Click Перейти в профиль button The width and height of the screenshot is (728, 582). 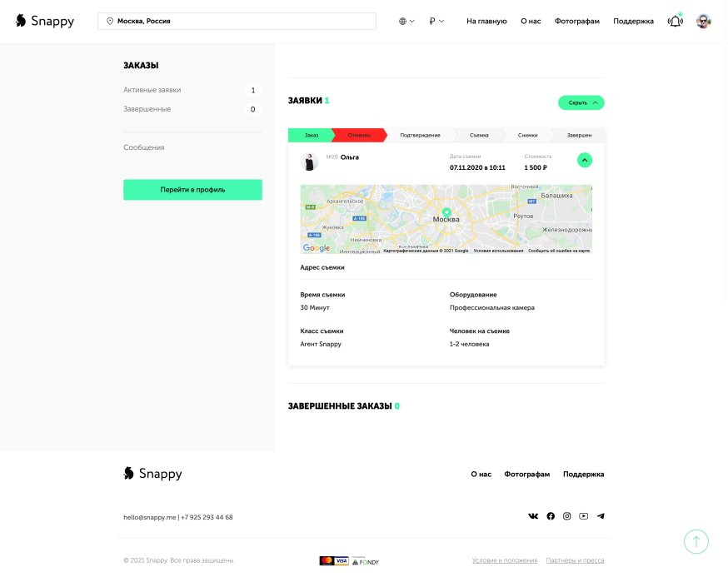[192, 190]
